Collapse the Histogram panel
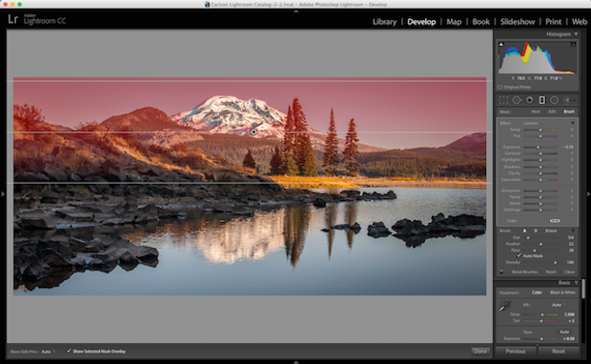This screenshot has height=364, width=591. [x=576, y=34]
